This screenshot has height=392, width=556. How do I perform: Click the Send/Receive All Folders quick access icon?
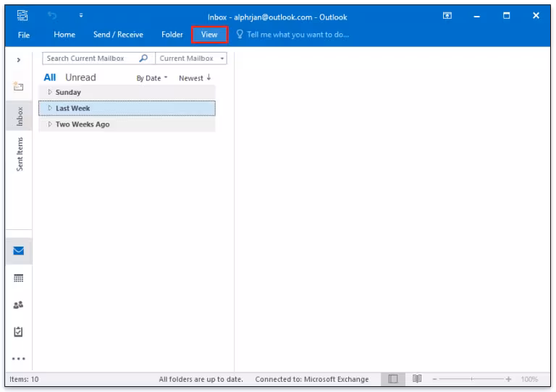tap(22, 15)
